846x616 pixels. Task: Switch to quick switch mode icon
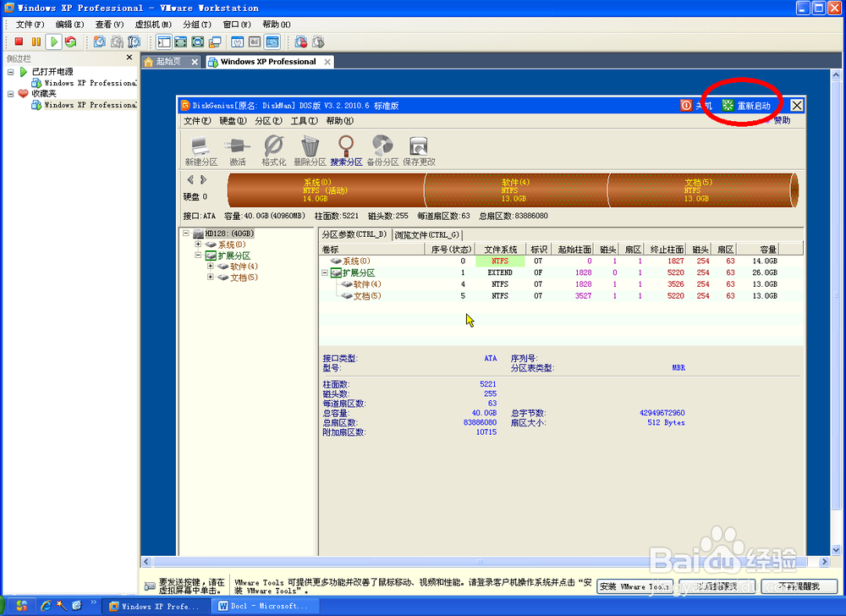[181, 41]
